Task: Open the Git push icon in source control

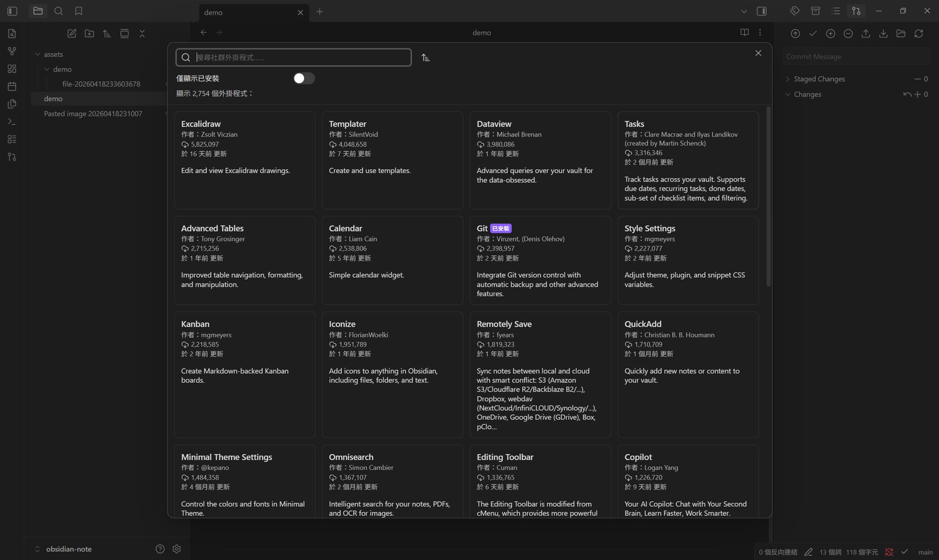Action: point(866,33)
